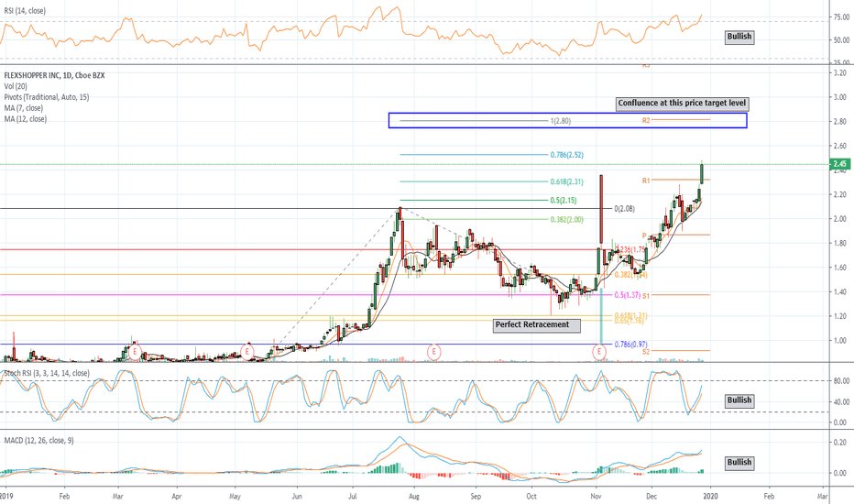Click the 75.00 level on the RSI axis
854x504 pixels.
click(841, 17)
